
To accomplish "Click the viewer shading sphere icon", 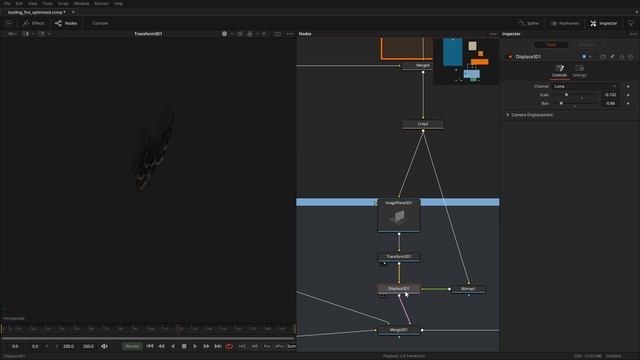I will click(224, 34).
